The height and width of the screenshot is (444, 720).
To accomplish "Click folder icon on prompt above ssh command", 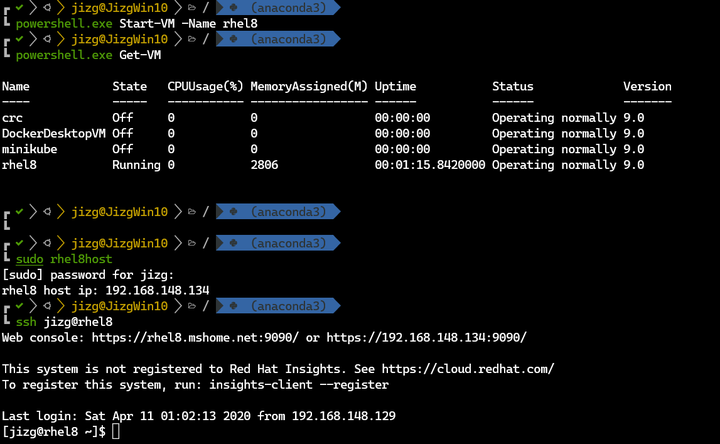I will tap(191, 305).
